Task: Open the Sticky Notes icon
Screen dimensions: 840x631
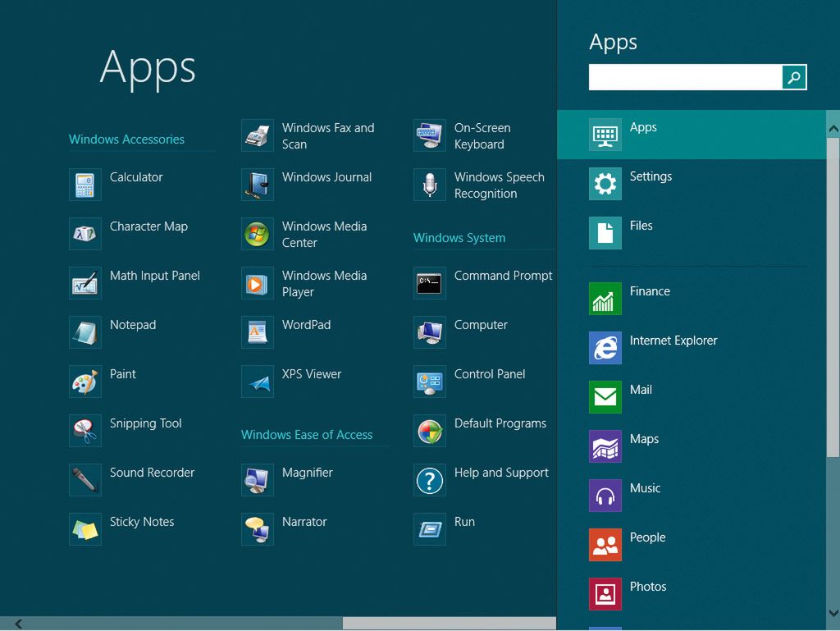Action: click(85, 529)
